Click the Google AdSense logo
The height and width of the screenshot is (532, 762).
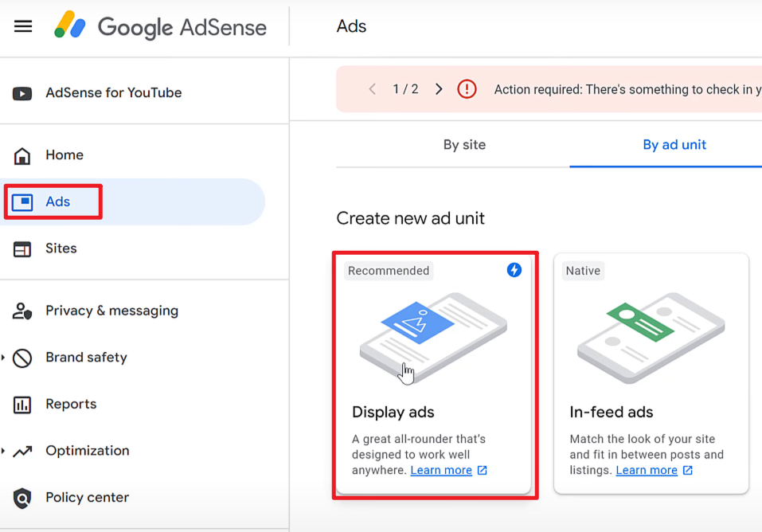(160, 26)
